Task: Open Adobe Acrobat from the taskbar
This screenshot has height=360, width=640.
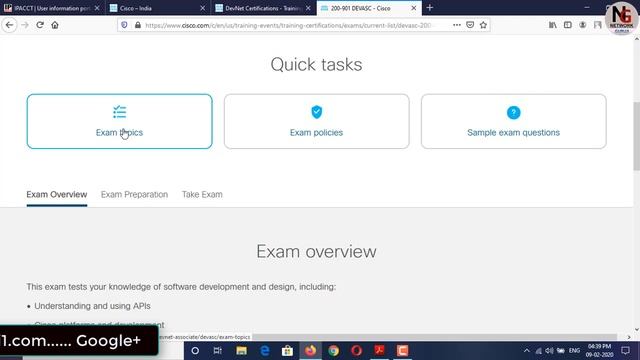Action: point(380,351)
